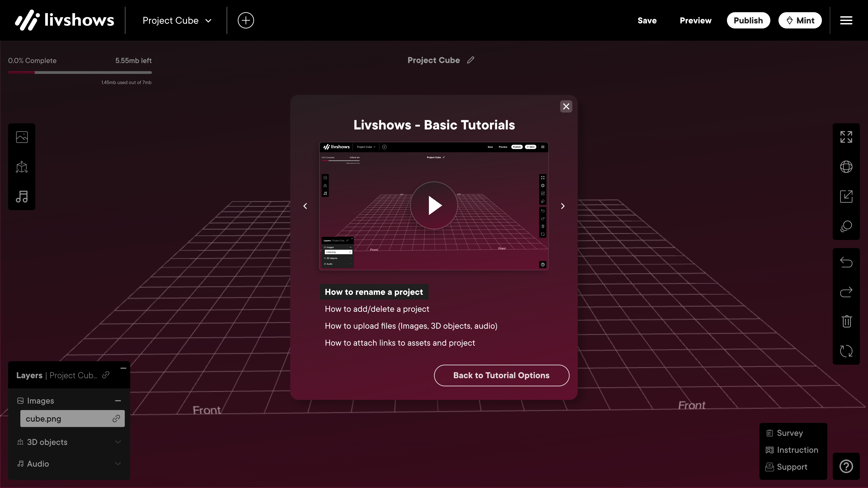Minimize the Layers panel
Image resolution: width=868 pixels, height=488 pixels.
[x=123, y=368]
